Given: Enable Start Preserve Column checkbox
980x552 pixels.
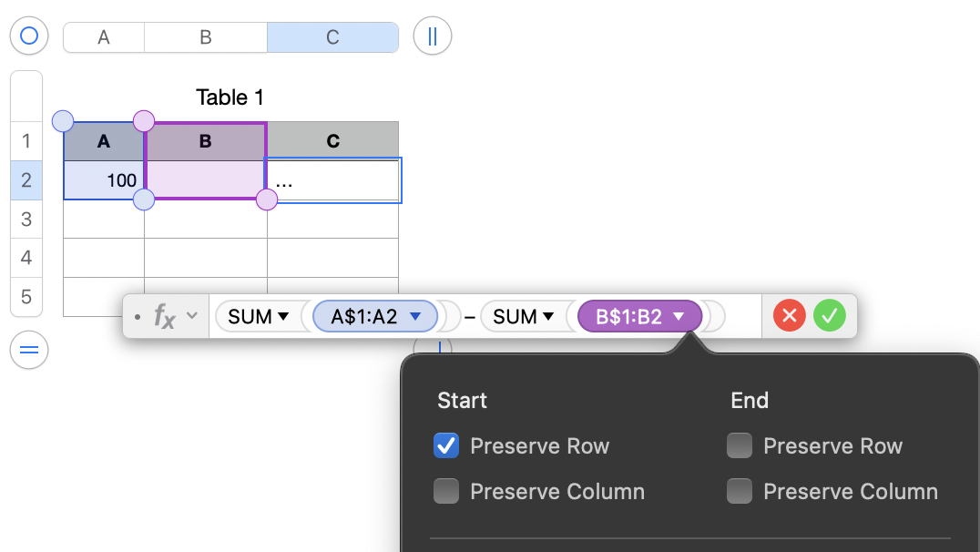Looking at the screenshot, I should 446,492.
